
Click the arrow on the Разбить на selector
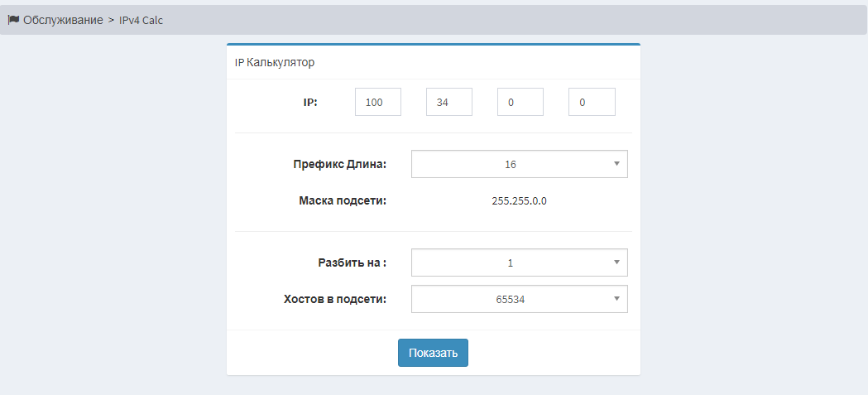616,263
